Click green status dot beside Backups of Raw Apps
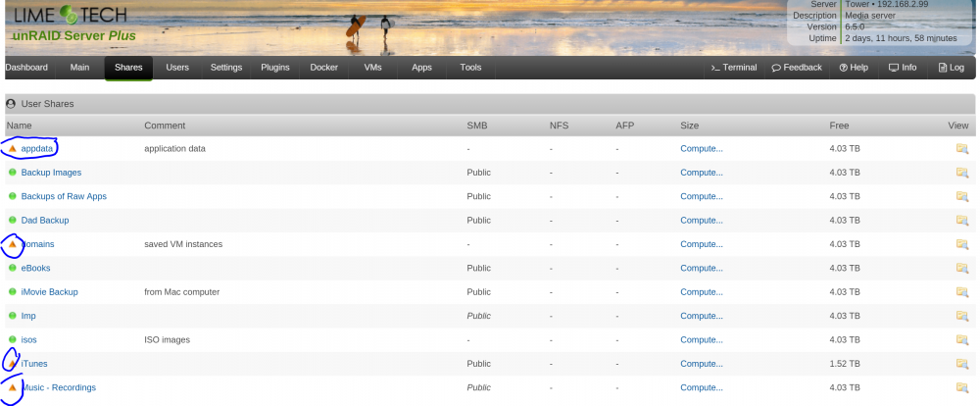This screenshot has width=980, height=406. 13,196
